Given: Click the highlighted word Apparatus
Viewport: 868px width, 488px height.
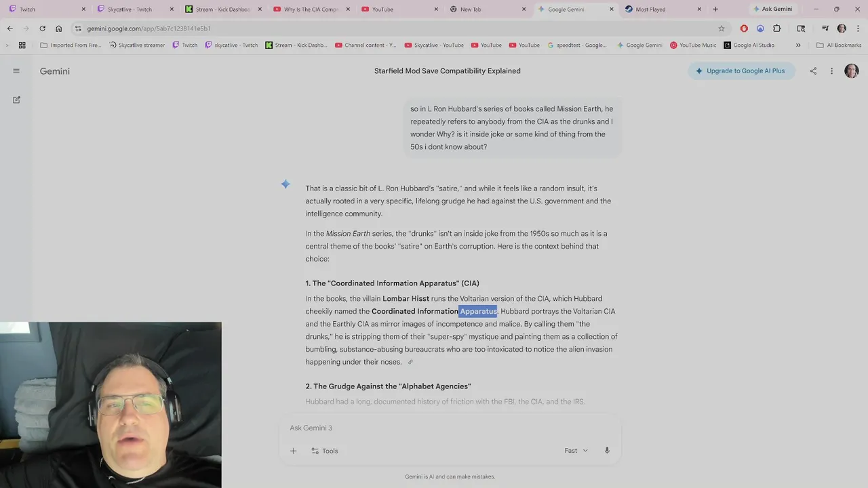Looking at the screenshot, I should 479,311.
